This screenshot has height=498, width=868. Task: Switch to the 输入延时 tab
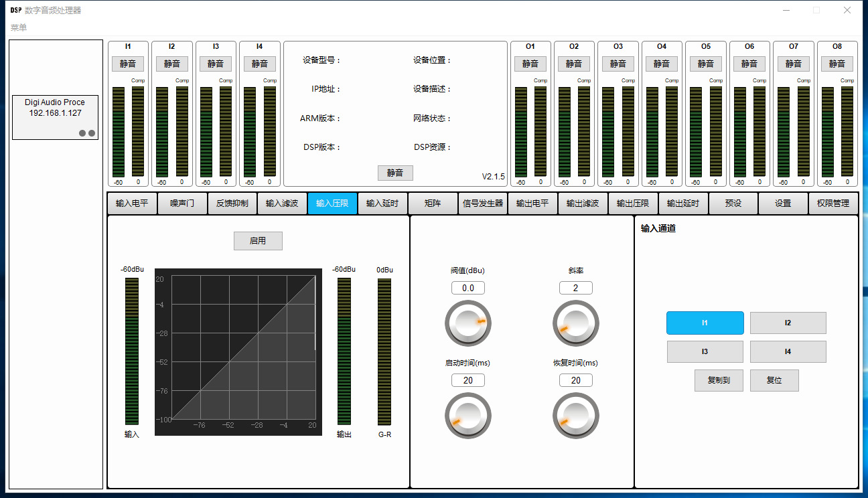pos(382,203)
